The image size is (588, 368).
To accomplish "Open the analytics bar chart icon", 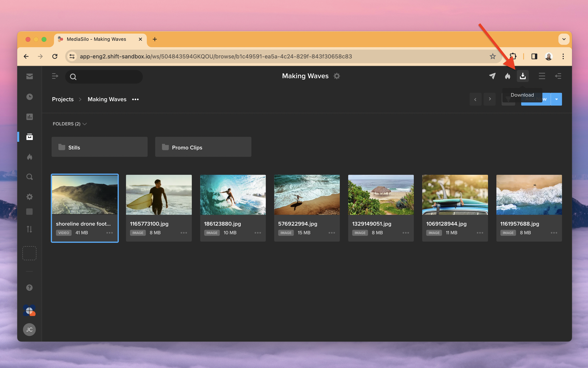I will click(29, 117).
